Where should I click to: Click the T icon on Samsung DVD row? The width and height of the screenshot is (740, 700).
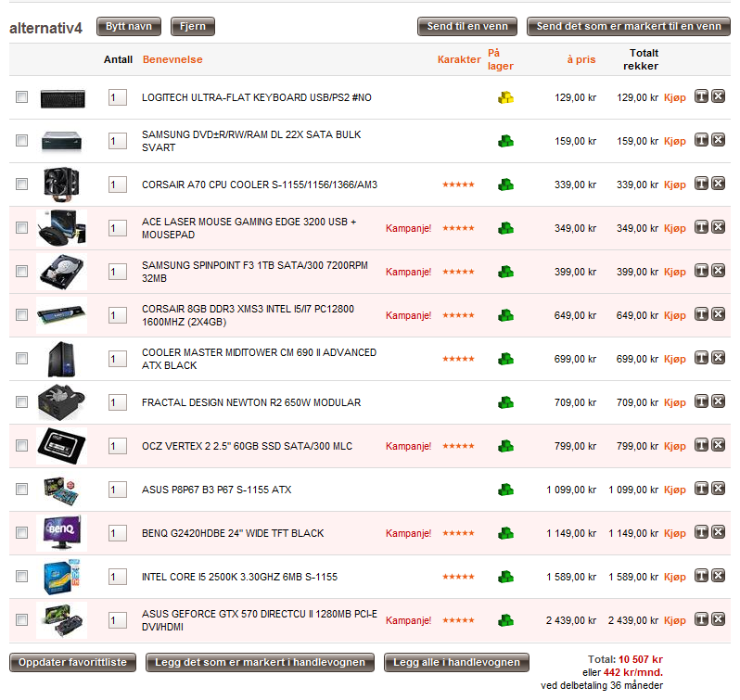[701, 140]
